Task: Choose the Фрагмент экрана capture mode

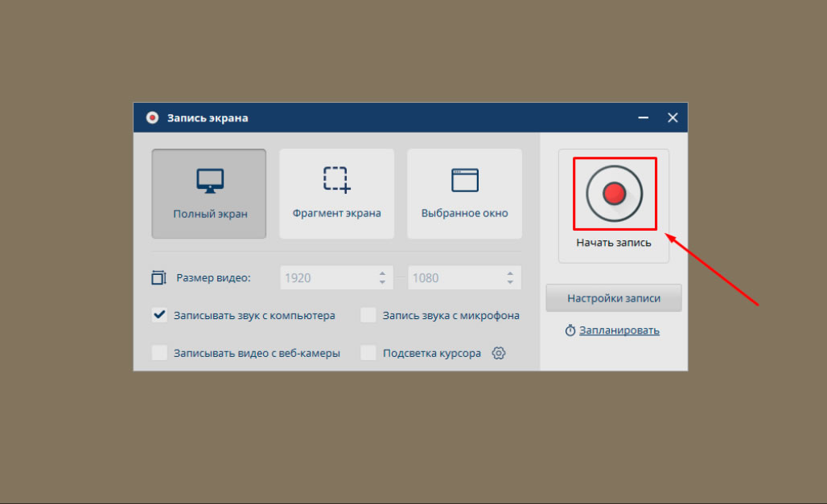Action: (x=336, y=194)
